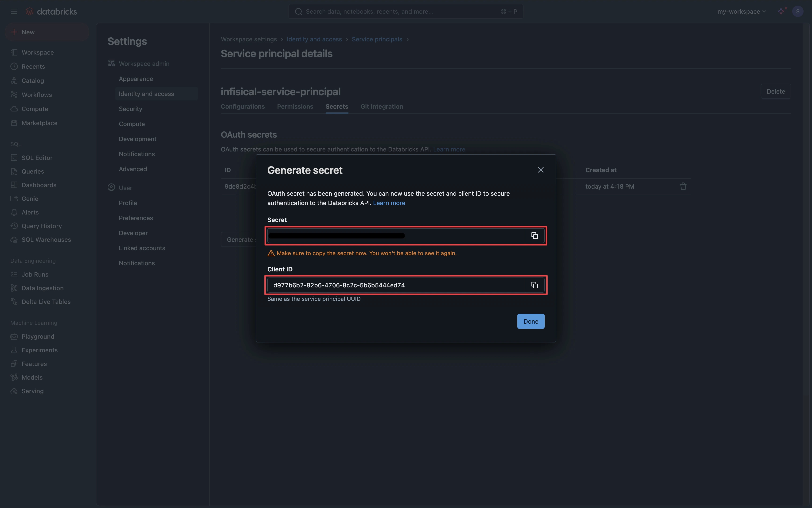The image size is (812, 508).
Task: Open Notifications under User settings
Action: [137, 263]
